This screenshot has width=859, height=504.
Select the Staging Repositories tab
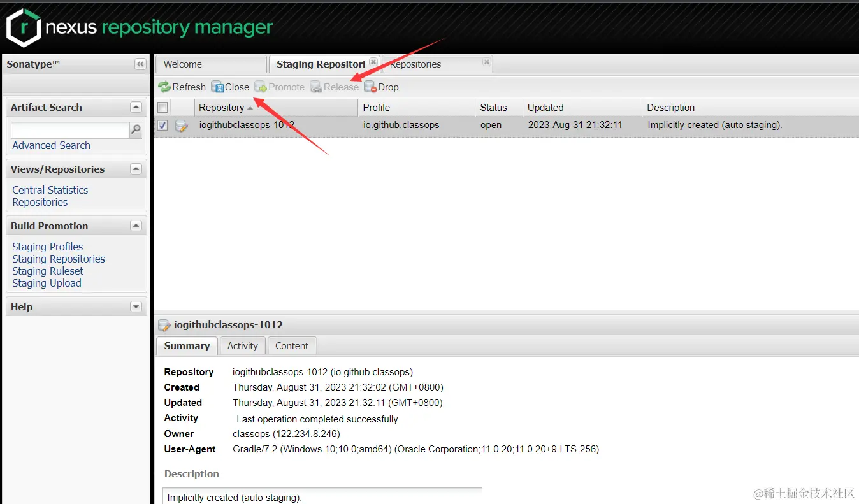pos(324,64)
